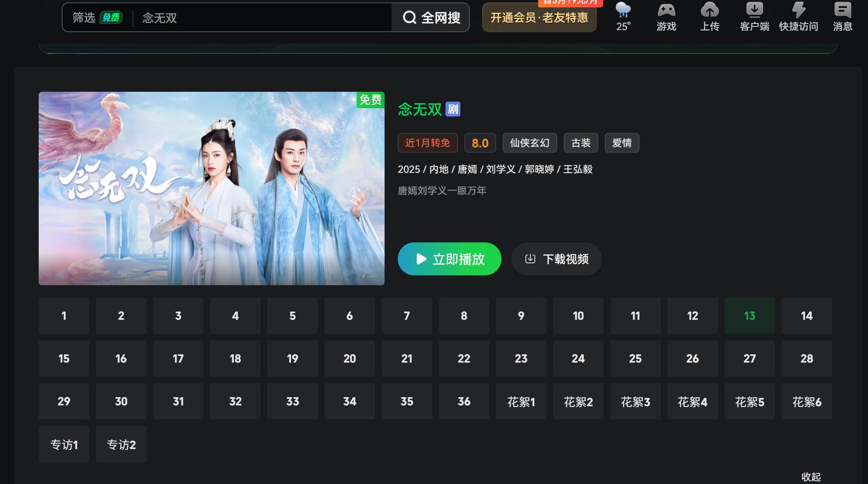This screenshot has width=868, height=484.
Task: Click actor name 王弘毅 in cast line
Action: [x=578, y=170]
